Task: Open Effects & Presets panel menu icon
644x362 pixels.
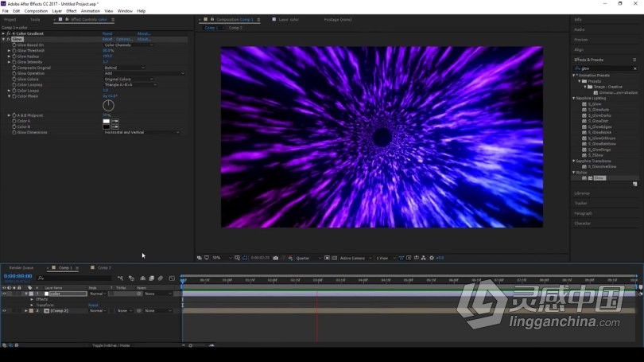Action: [x=634, y=60]
